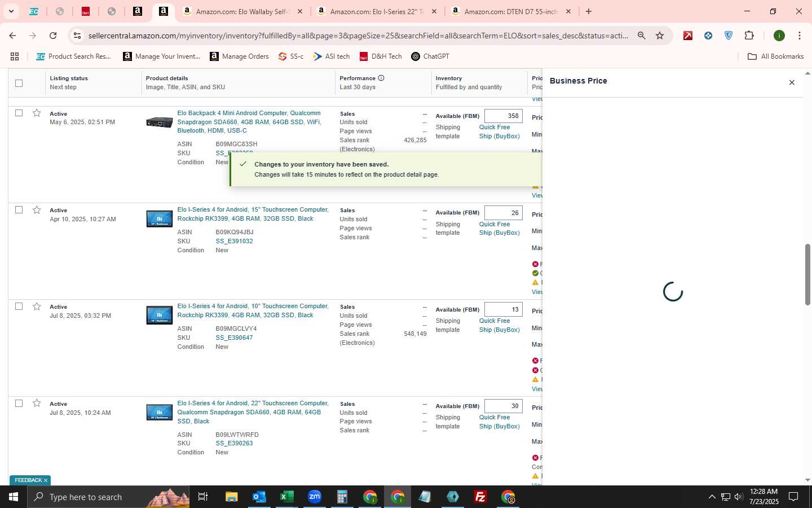
Task: Star the I-Series 4 10" Touchscreen listing
Action: [x=37, y=306]
